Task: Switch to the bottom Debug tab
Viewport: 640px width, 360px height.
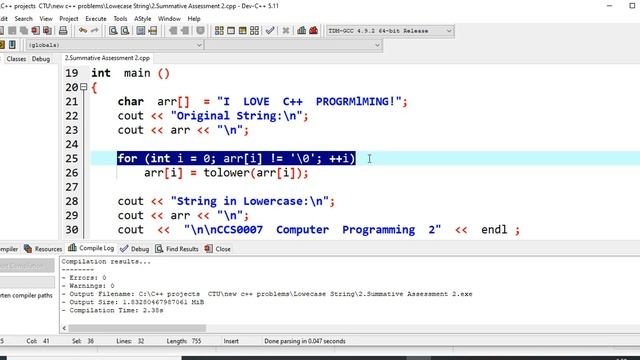Action: (135, 249)
